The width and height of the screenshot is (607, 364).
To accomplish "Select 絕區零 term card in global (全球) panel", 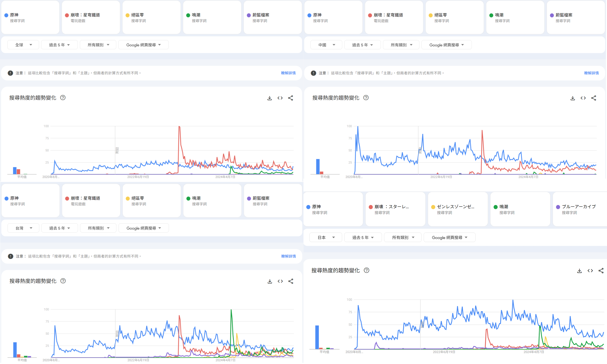I will 151,17.
